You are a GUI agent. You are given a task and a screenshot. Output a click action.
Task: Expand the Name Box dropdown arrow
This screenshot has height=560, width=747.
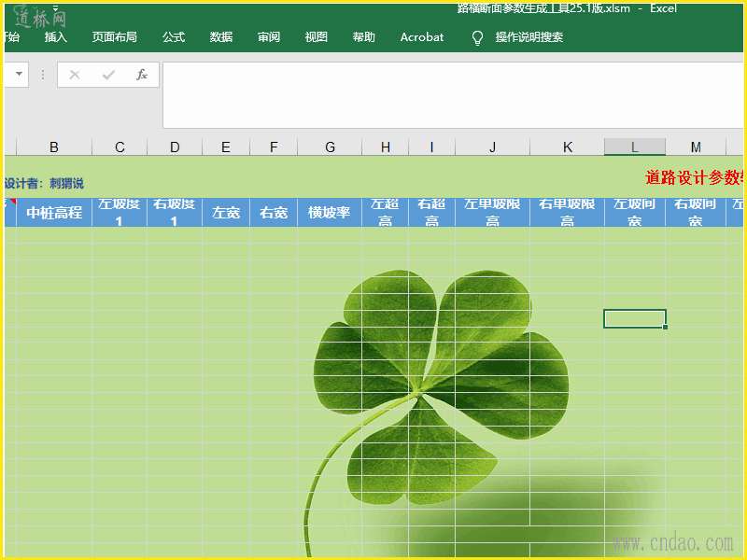(19, 74)
